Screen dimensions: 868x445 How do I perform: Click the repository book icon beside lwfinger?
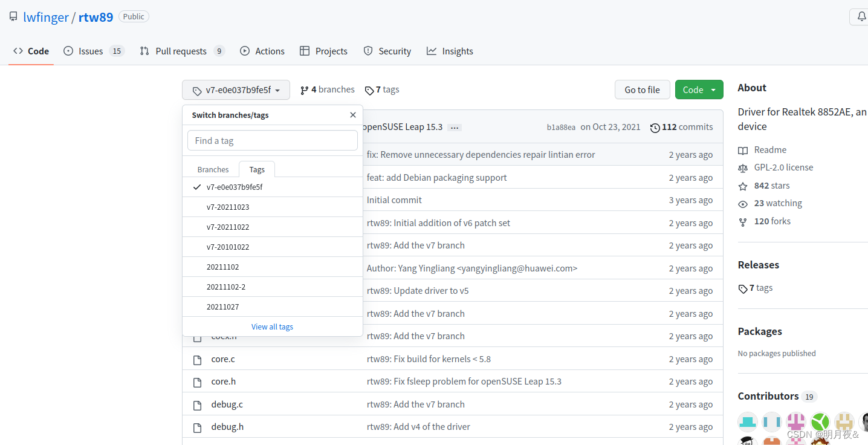click(x=13, y=17)
